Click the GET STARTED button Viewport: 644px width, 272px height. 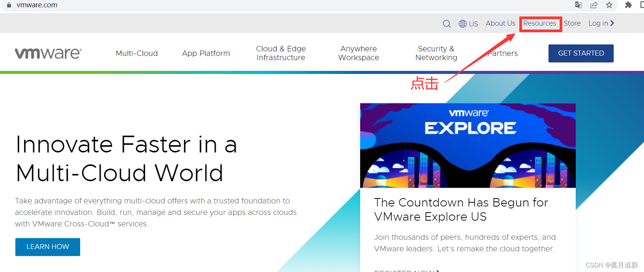581,53
